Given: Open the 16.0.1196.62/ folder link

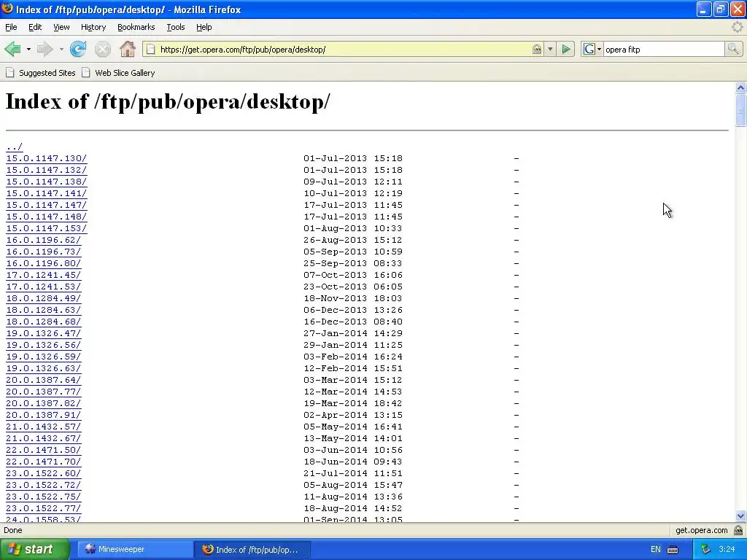Looking at the screenshot, I should pyautogui.click(x=43, y=240).
